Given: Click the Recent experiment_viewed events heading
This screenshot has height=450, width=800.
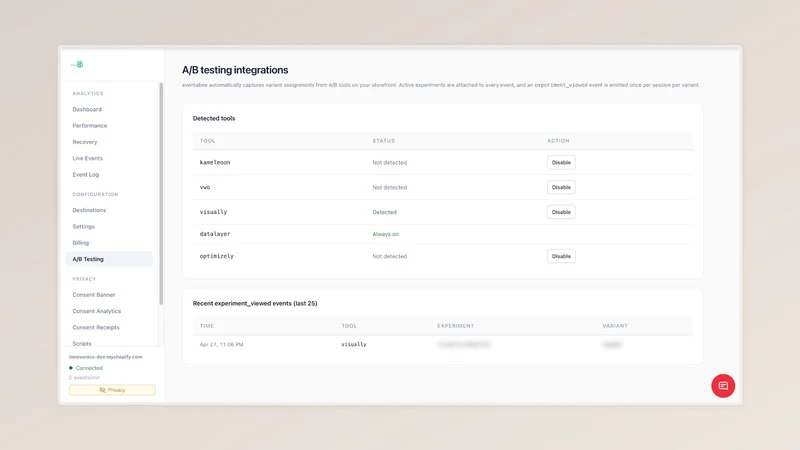Looking at the screenshot, I should point(255,303).
